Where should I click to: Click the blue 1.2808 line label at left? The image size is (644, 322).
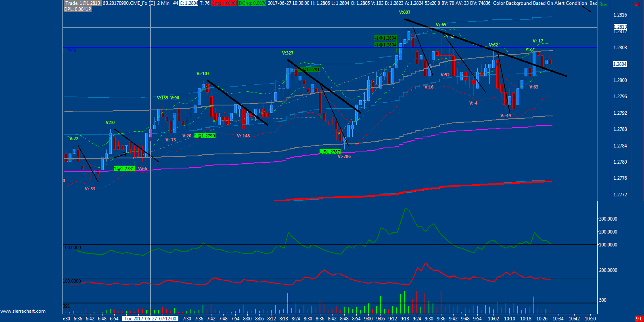[x=69, y=50]
